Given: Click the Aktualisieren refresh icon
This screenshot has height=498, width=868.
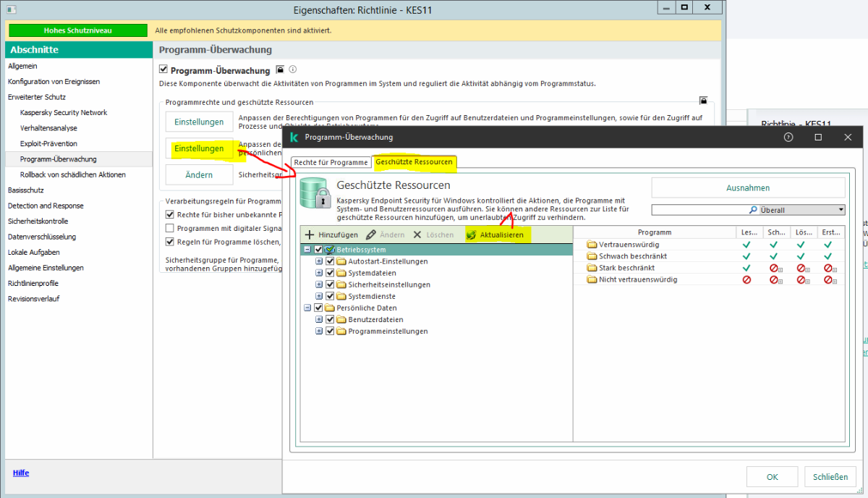Looking at the screenshot, I should click(x=472, y=235).
